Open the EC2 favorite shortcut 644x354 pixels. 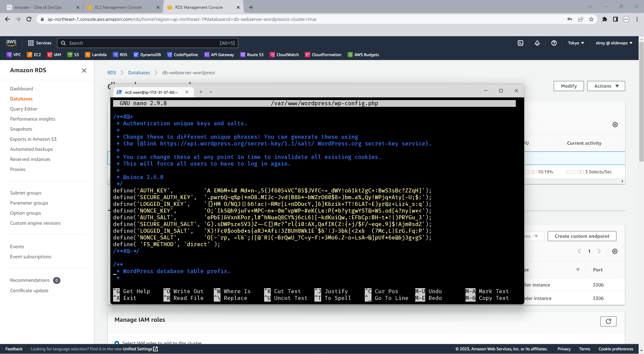[34, 55]
